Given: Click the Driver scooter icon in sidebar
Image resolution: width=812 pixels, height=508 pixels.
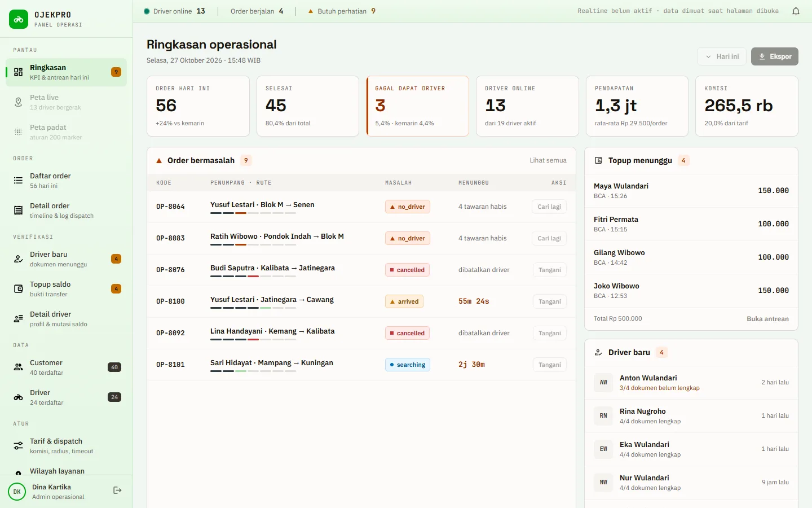Looking at the screenshot, I should click(19, 397).
